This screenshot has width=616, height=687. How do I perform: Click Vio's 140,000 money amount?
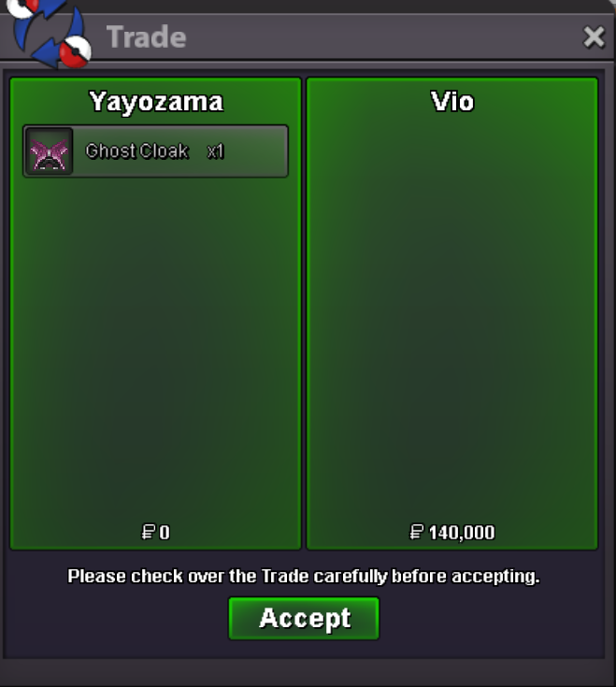point(462,533)
